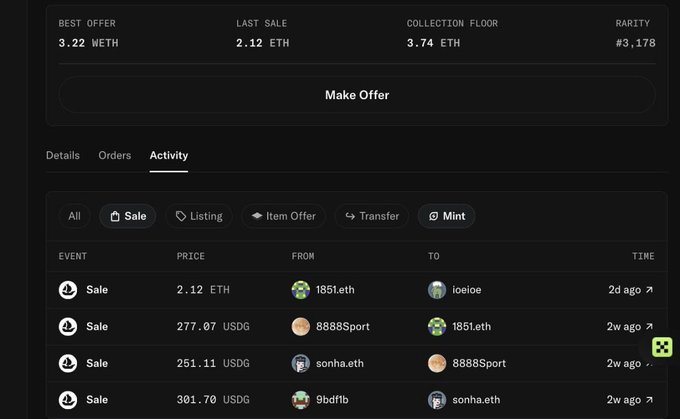Viewport: 680px width, 419px height.
Task: Click OpenSea icon on 301.70 USDG sale row
Action: pos(68,400)
